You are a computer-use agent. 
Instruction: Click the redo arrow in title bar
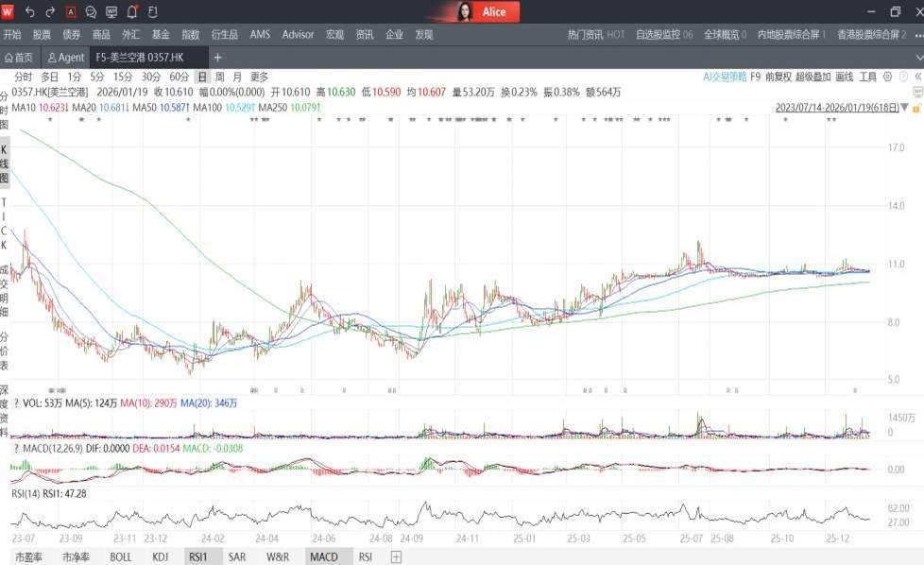point(50,12)
